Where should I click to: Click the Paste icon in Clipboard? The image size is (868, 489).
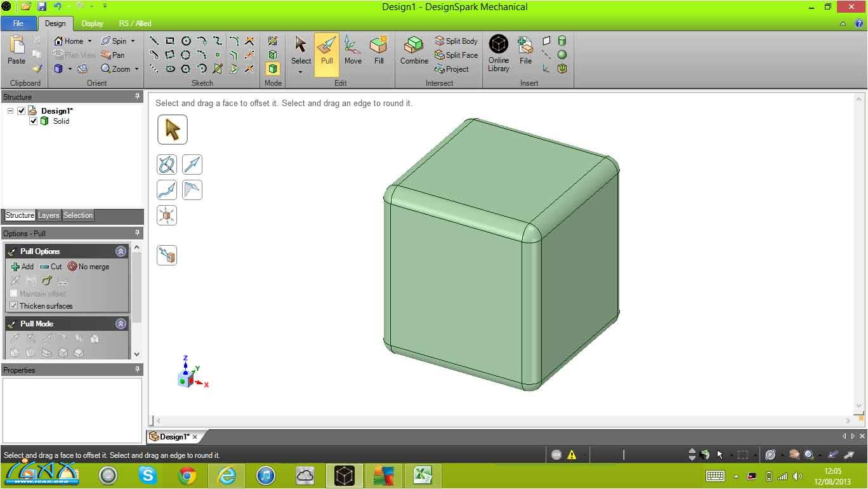[x=16, y=50]
